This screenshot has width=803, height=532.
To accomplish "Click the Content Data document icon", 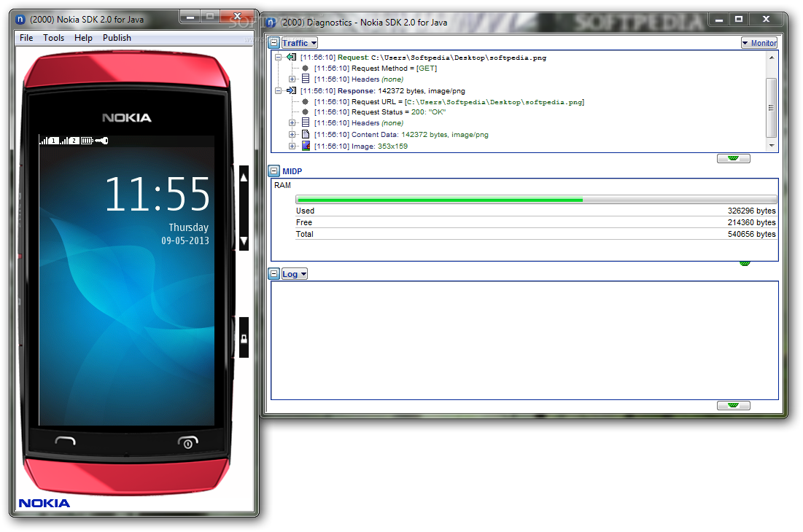I will [x=305, y=135].
